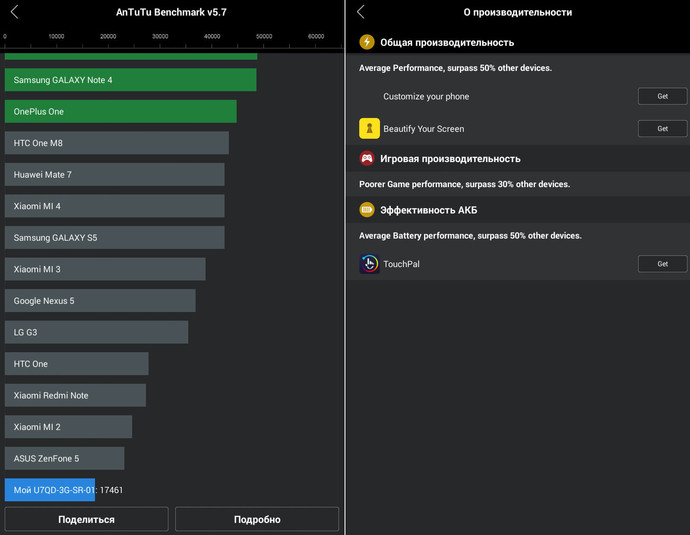Image resolution: width=690 pixels, height=535 pixels.
Task: Get the Customize your phone offer
Action: click(x=662, y=96)
